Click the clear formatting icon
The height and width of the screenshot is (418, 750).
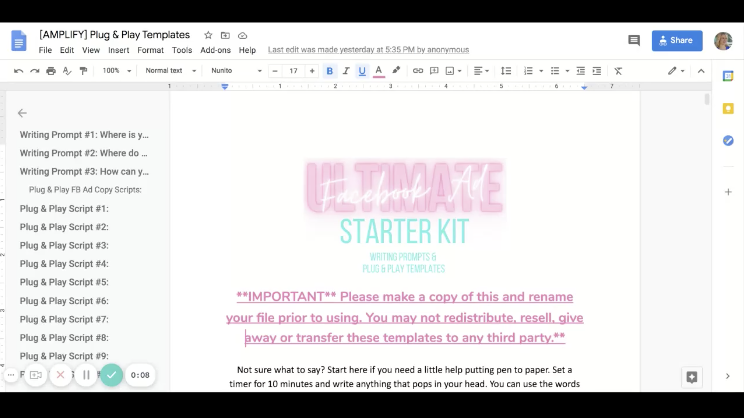618,71
